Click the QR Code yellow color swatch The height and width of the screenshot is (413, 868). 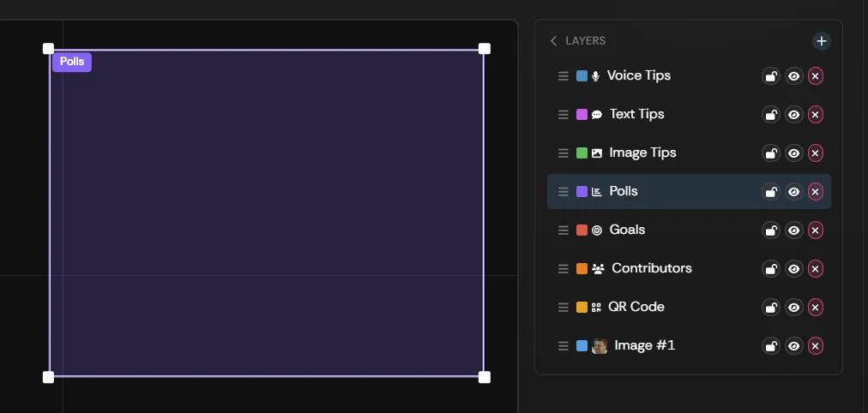[x=582, y=307]
